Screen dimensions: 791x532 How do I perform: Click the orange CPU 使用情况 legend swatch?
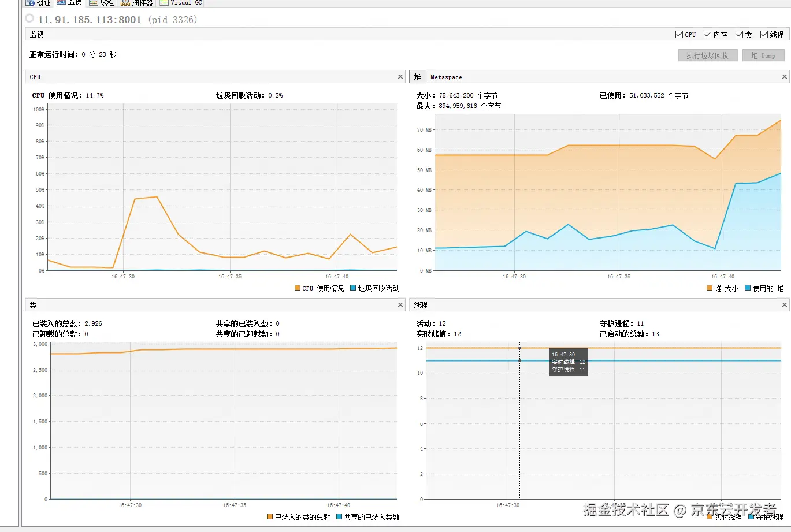pos(298,288)
